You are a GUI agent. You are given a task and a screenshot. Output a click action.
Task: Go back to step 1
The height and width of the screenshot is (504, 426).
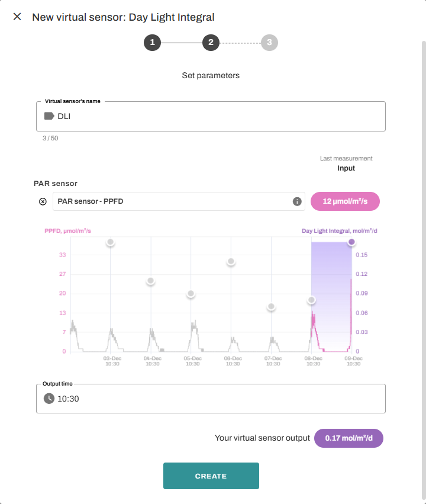pyautogui.click(x=152, y=43)
